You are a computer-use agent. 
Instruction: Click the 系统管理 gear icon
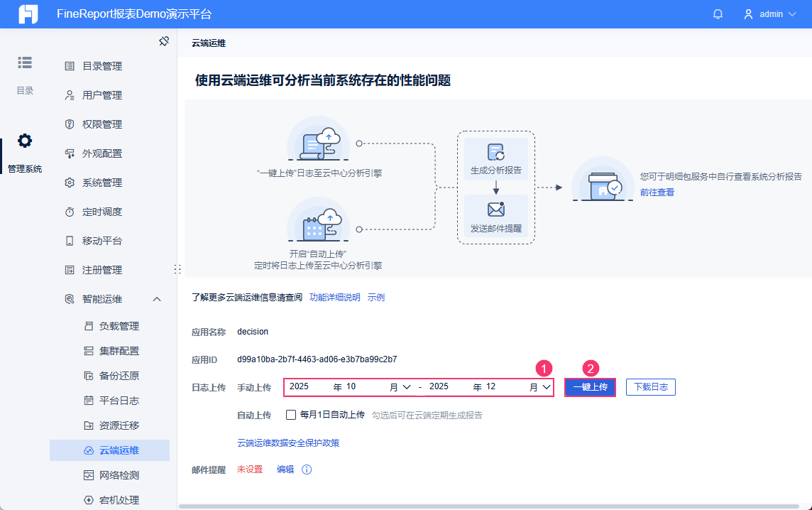point(70,183)
